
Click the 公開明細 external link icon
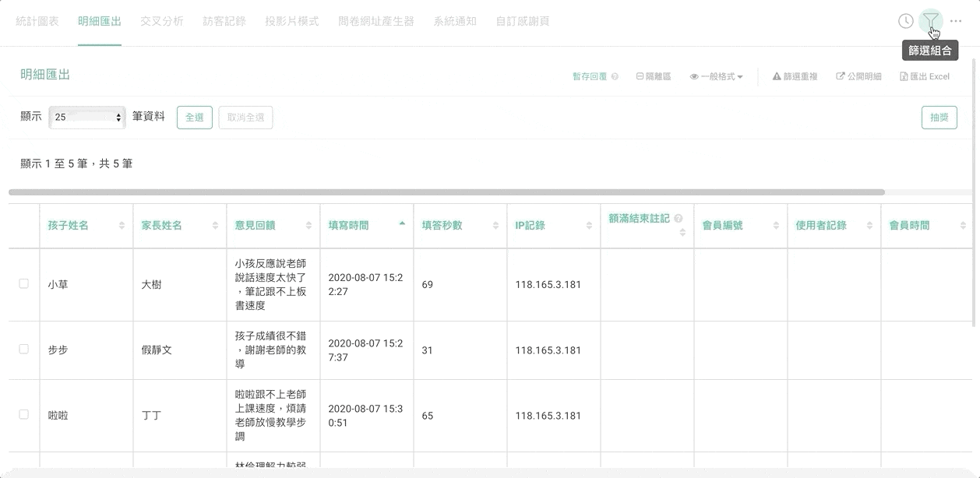click(841, 77)
